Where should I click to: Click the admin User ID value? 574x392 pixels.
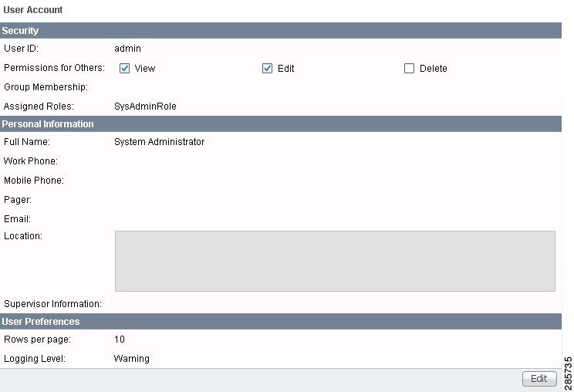click(127, 49)
